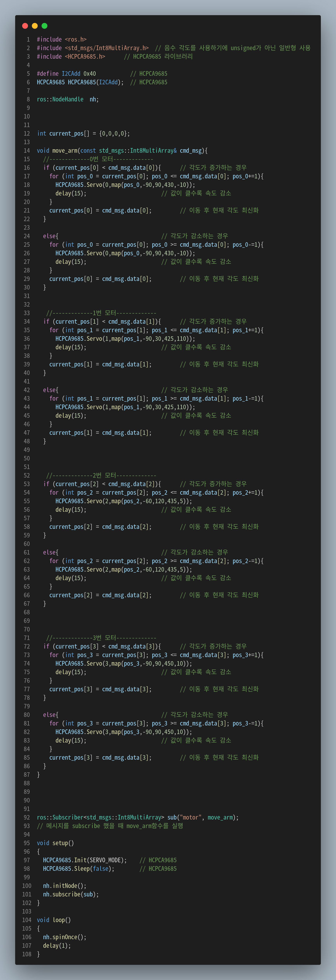Click '#define I2CAdd 0x40' definition
The width and height of the screenshot is (336, 980).
tap(66, 74)
